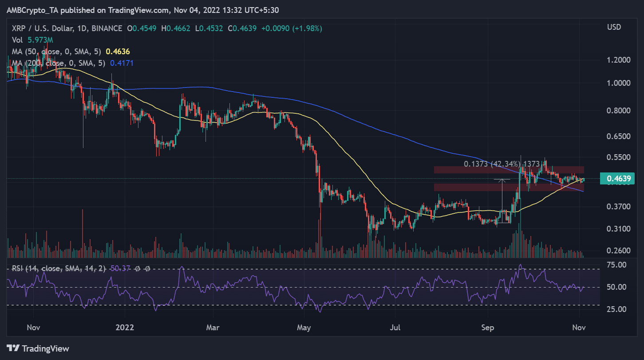Click the Mar label on time axis
644x360 pixels.
[213, 328]
